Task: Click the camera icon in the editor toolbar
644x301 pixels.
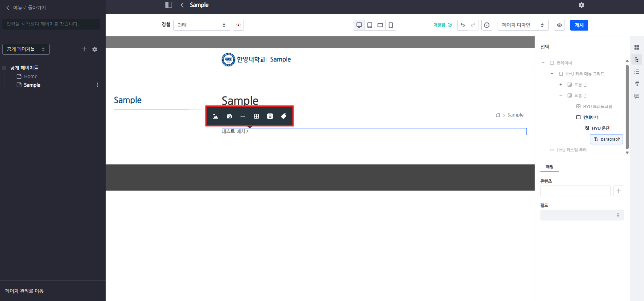Action: tap(229, 116)
